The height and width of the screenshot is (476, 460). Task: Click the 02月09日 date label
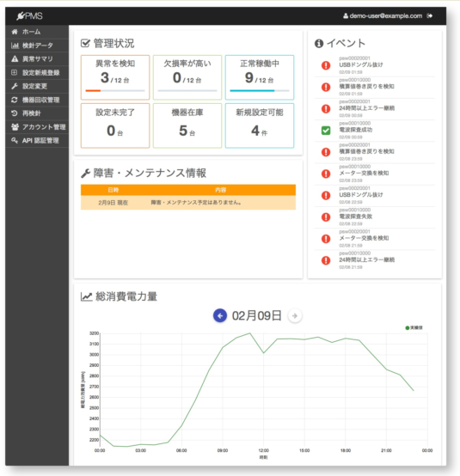(x=257, y=315)
